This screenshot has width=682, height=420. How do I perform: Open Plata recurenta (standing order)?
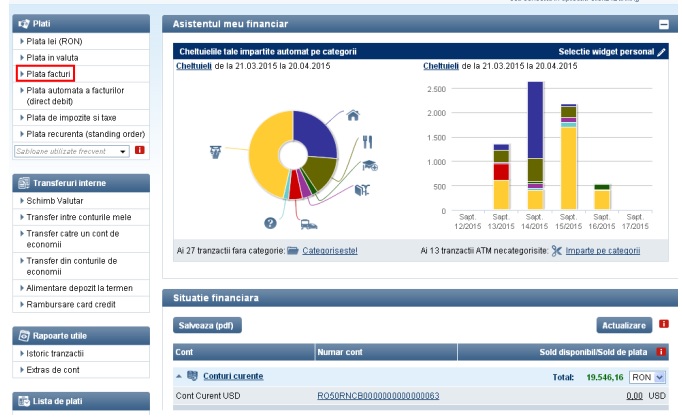pyautogui.click(x=85, y=134)
